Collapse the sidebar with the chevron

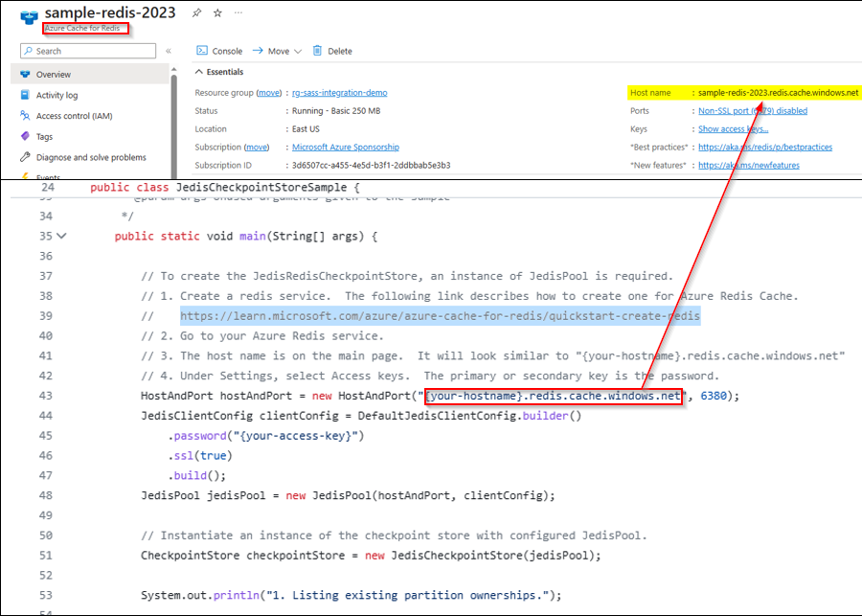pyautogui.click(x=168, y=51)
